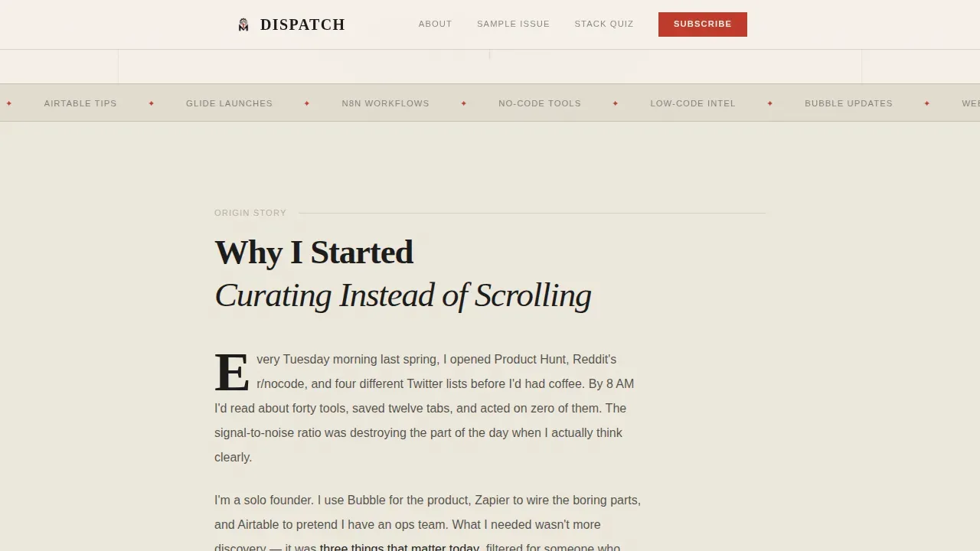Select the Bubble Updates ticker item
The image size is (980, 551).
click(x=848, y=103)
